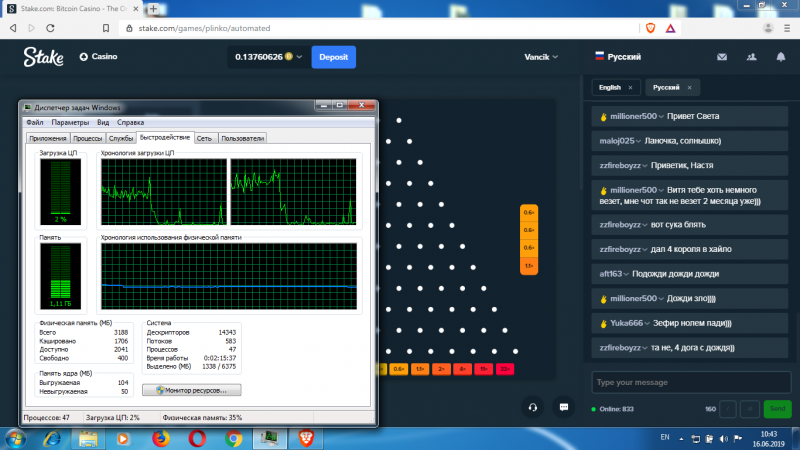Screen dimensions: 800x450
Task: Open notifications bell icon
Action: coord(781,57)
